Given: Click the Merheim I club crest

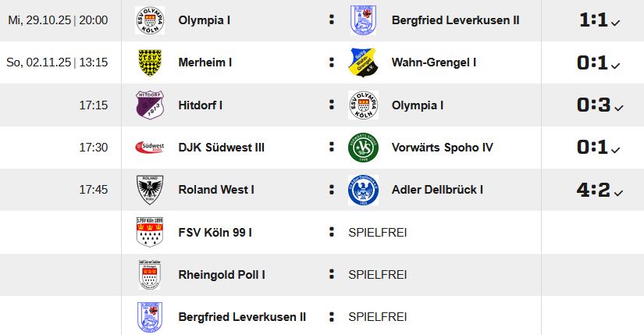Looking at the screenshot, I should click(149, 62).
